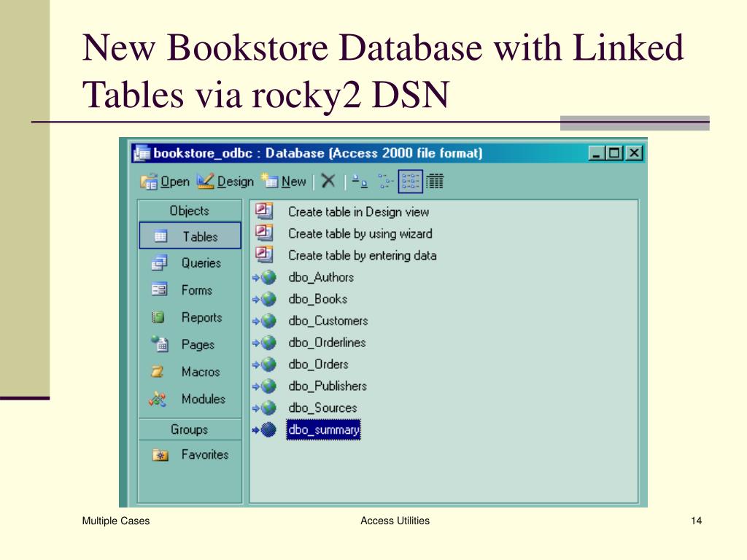Select Macros in the Objects bar
747x560 pixels.
tap(190, 371)
